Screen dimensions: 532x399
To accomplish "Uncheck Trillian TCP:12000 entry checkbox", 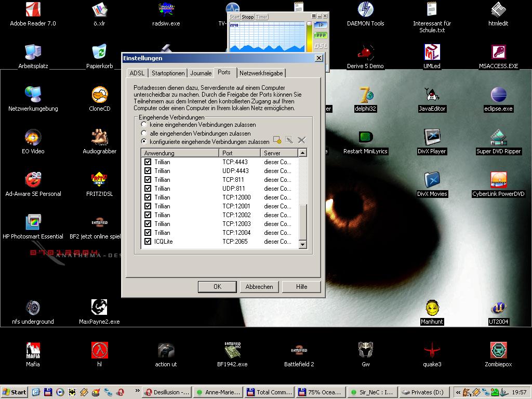I will (148, 197).
